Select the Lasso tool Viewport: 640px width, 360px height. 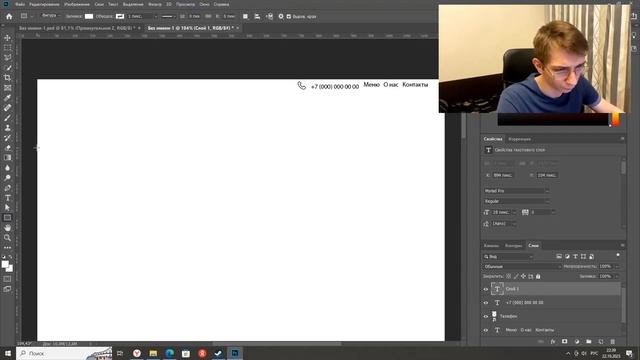(x=7, y=58)
